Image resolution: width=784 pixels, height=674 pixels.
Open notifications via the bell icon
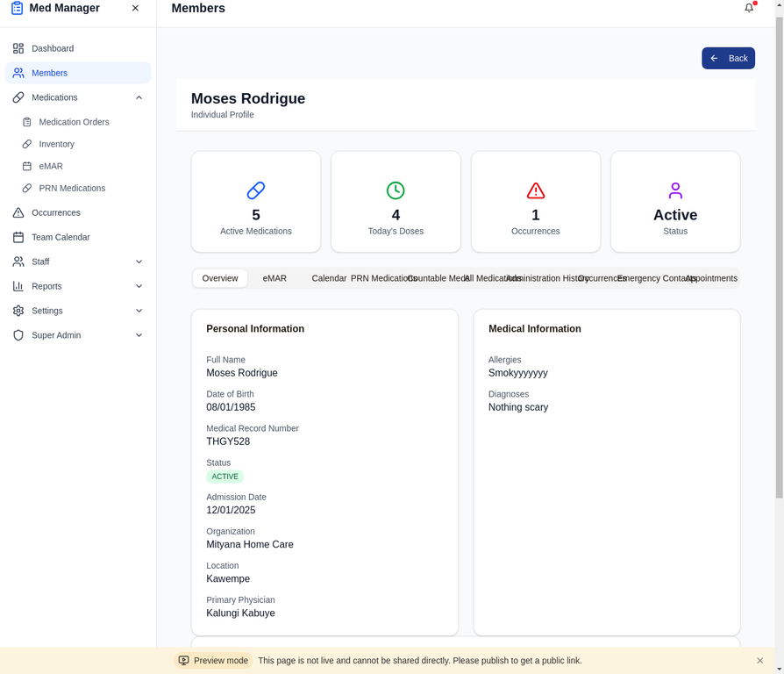pos(749,8)
